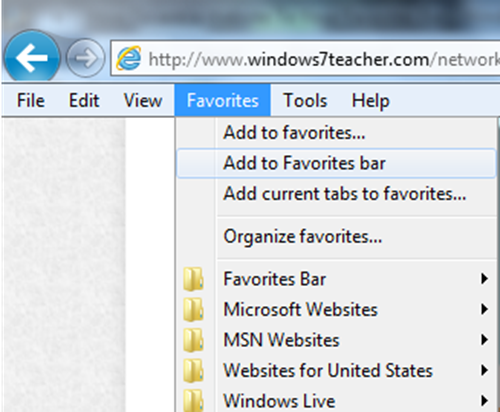Open the MSN Websites folder entry
Viewport: 500px width, 412px height.
pos(336,340)
